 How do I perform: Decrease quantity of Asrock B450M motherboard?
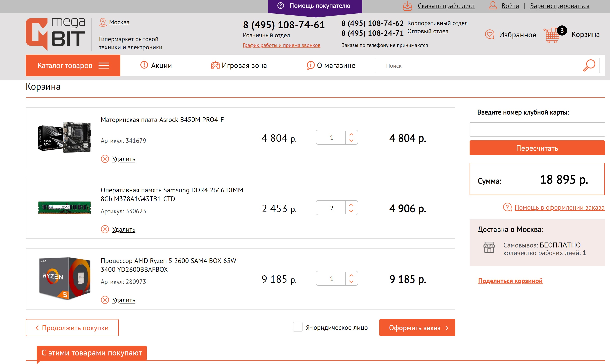[351, 141]
